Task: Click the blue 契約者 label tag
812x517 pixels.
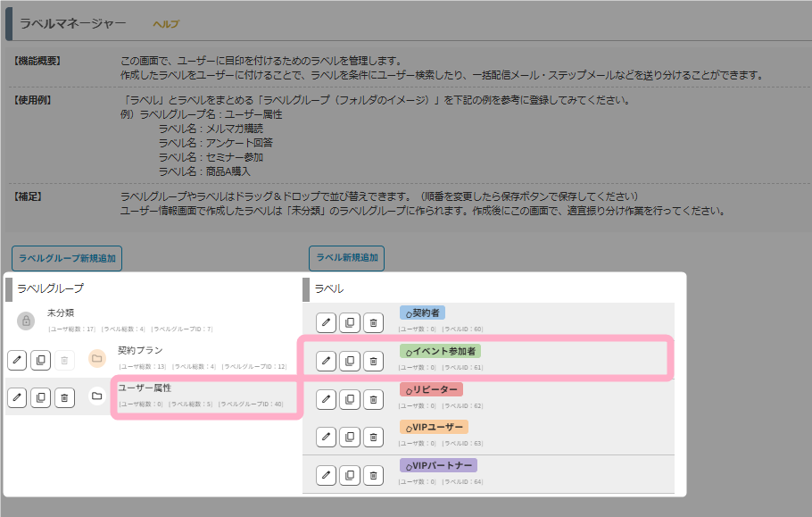Action: (x=423, y=313)
